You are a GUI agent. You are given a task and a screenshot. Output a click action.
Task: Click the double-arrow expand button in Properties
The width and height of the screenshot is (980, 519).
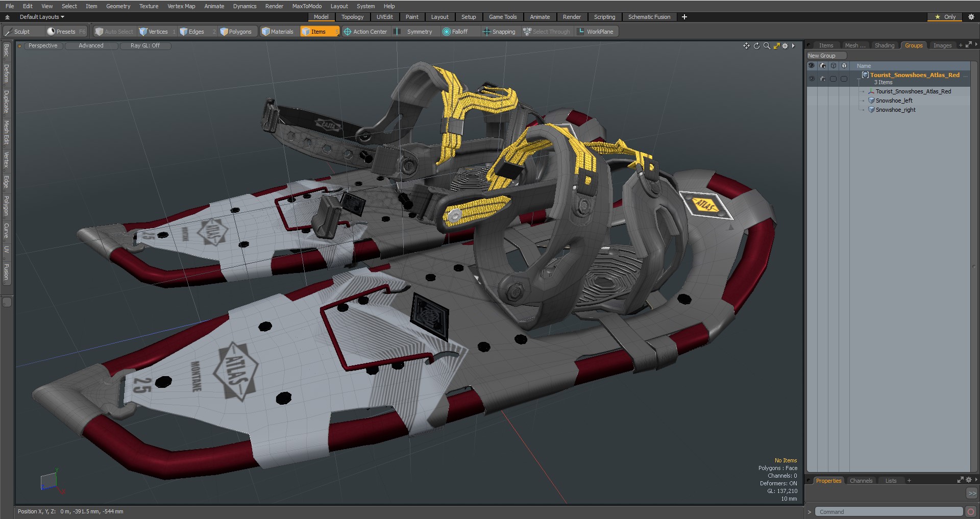point(972,493)
